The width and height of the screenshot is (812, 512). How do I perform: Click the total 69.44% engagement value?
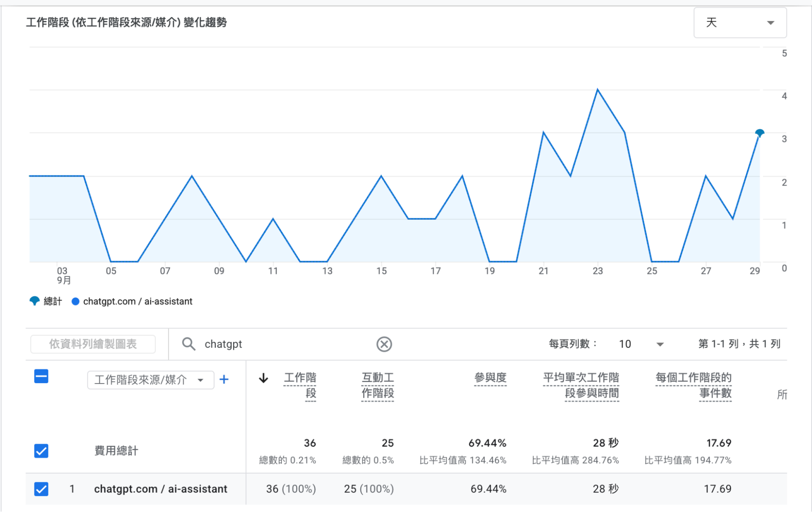pos(487,443)
